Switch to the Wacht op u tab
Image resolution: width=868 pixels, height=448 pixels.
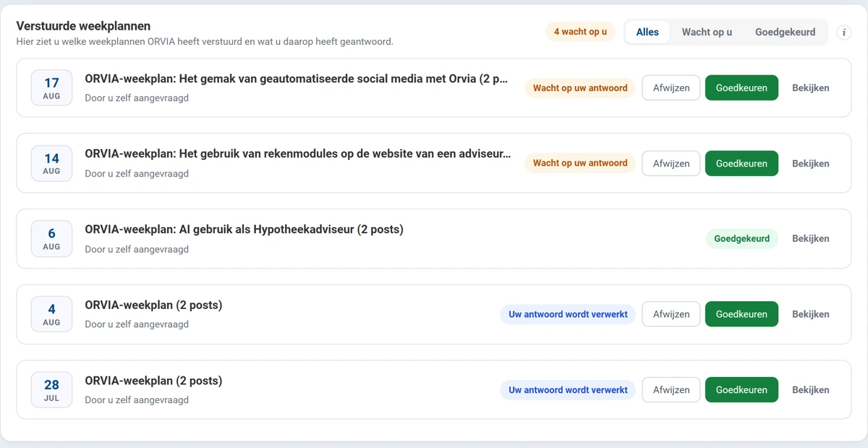click(x=707, y=32)
